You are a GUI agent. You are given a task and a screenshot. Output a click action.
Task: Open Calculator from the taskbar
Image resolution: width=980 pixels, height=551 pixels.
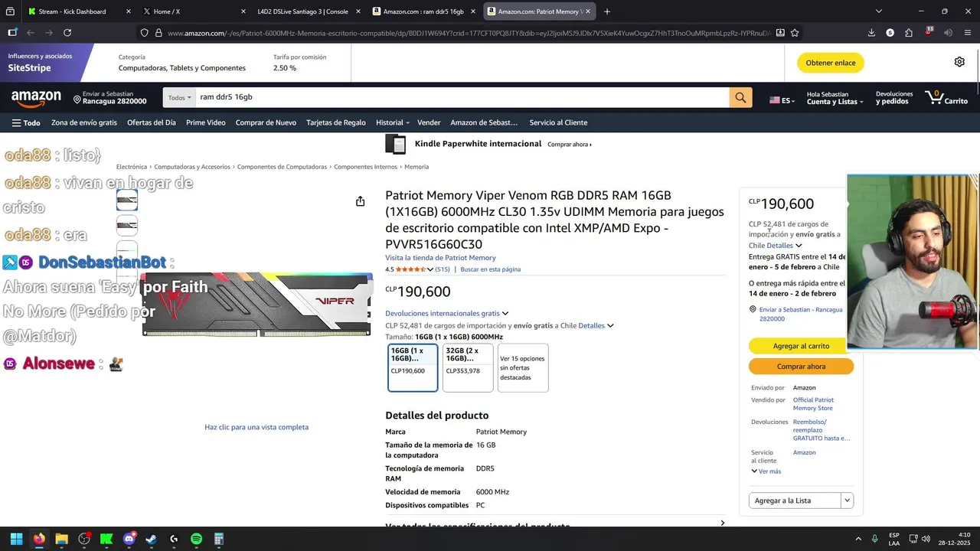pos(219,539)
